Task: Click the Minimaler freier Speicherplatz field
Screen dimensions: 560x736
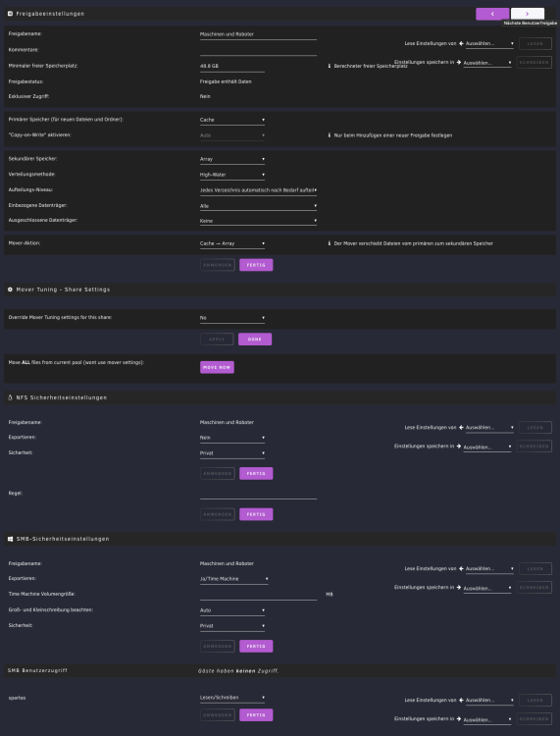Action: click(232, 66)
